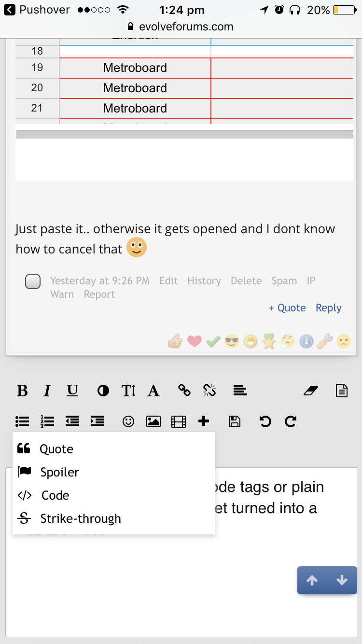
Task: Open the text color picker
Action: (x=103, y=391)
